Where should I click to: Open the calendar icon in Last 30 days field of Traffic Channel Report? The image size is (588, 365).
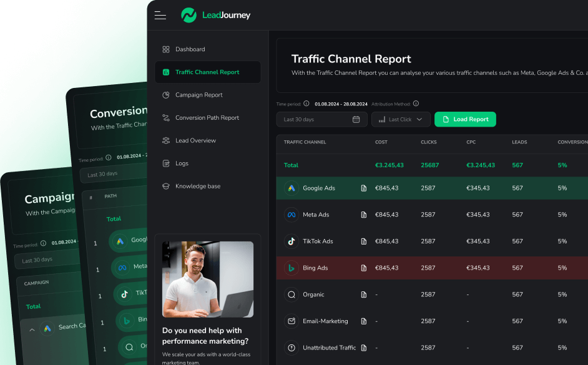[x=356, y=119]
